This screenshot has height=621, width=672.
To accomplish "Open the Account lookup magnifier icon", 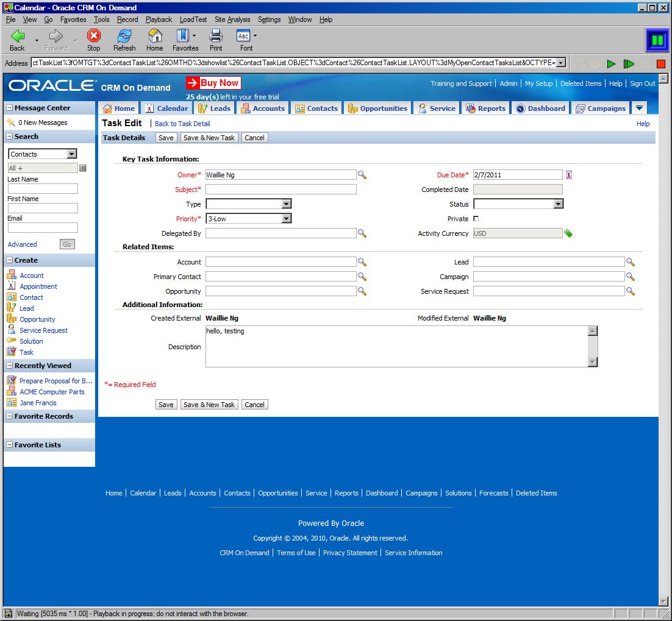I will pyautogui.click(x=362, y=262).
